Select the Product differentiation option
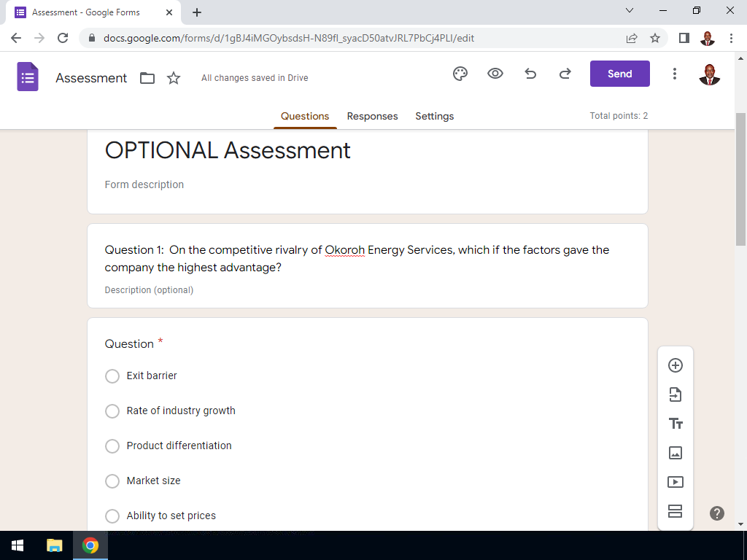The width and height of the screenshot is (747, 560). tap(112, 446)
